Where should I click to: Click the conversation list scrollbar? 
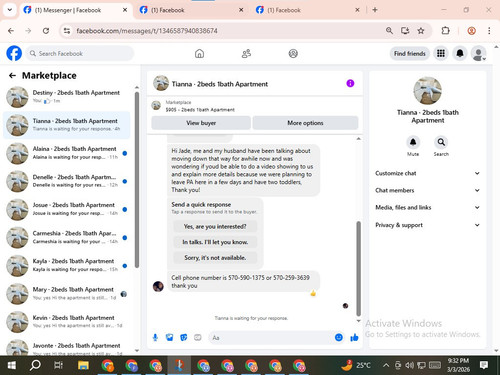tap(137, 180)
